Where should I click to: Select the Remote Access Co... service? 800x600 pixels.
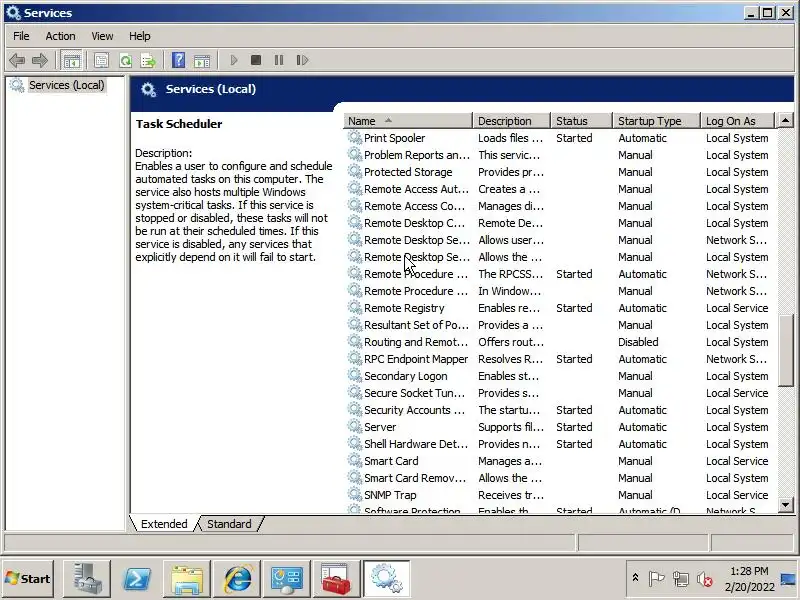click(560, 206)
